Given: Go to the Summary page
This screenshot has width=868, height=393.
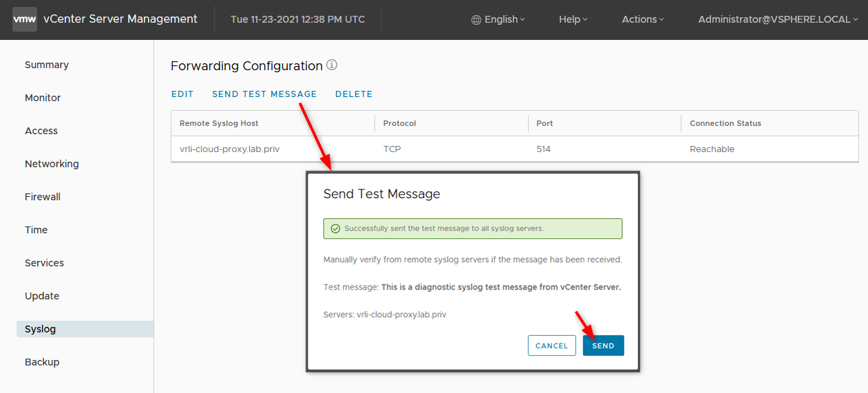Looking at the screenshot, I should click(47, 65).
